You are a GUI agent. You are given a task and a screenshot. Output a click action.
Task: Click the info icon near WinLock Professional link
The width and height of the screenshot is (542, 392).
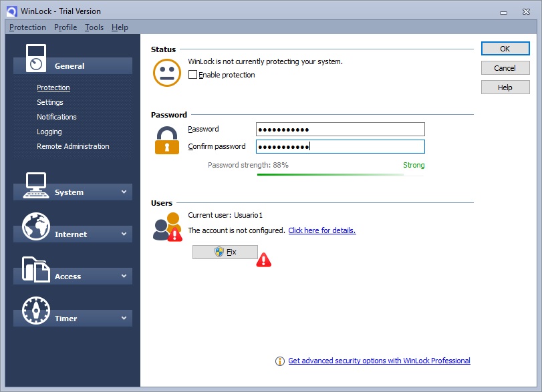[x=279, y=361]
